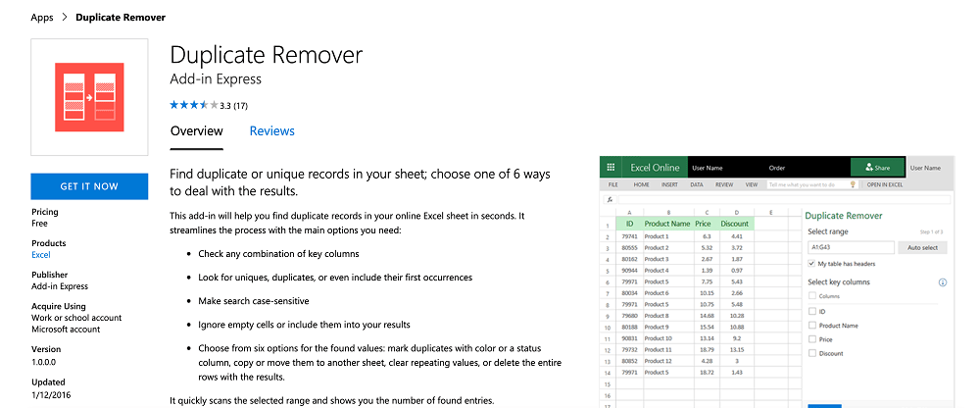Check the Product Name key column checkbox
The image size is (980, 408).
[811, 326]
